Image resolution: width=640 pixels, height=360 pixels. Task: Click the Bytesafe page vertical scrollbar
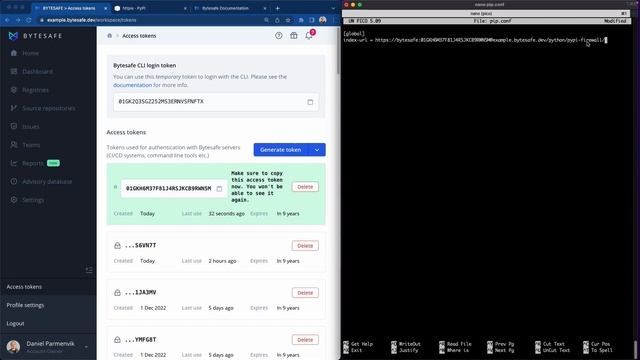click(338, 51)
